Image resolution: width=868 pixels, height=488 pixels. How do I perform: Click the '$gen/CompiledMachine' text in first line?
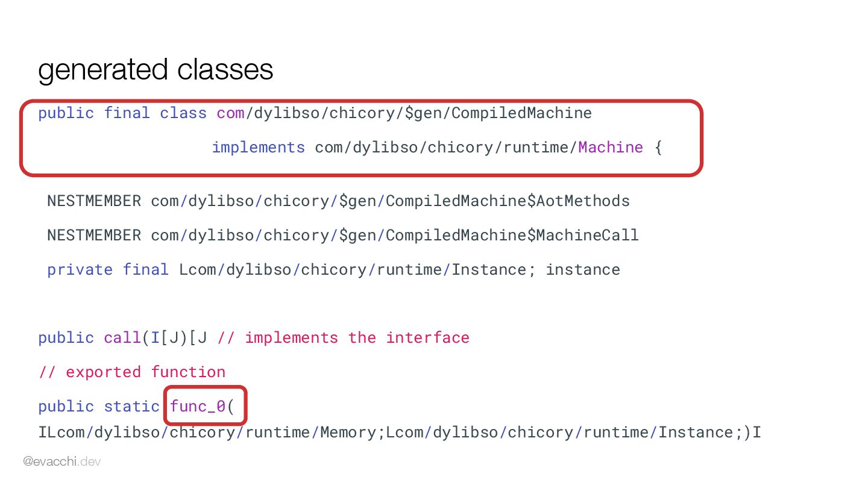[x=498, y=113]
